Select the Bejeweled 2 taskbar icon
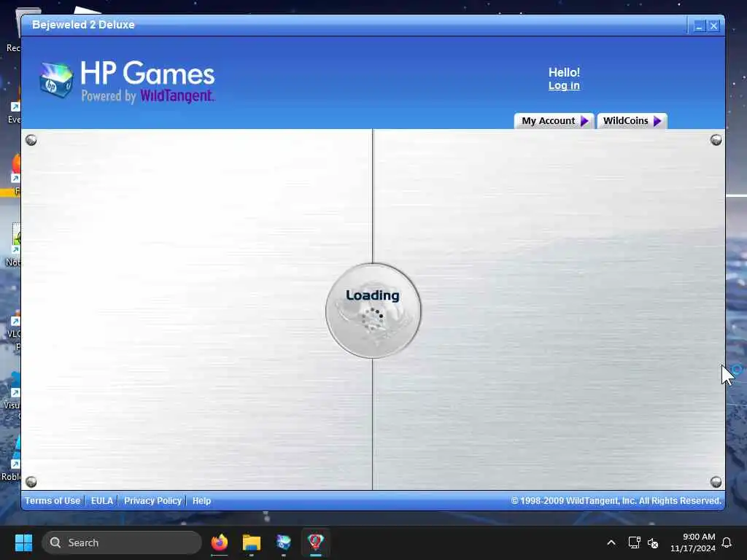Image resolution: width=747 pixels, height=560 pixels. [315, 542]
